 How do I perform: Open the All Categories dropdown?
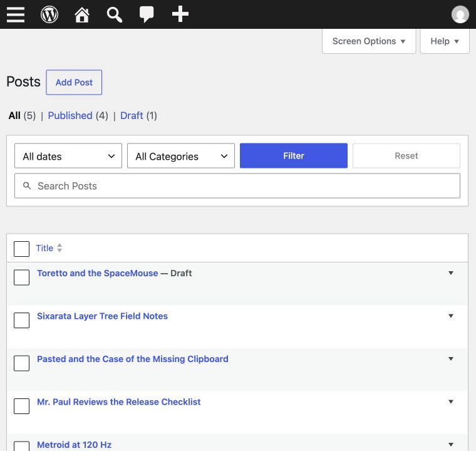[181, 156]
